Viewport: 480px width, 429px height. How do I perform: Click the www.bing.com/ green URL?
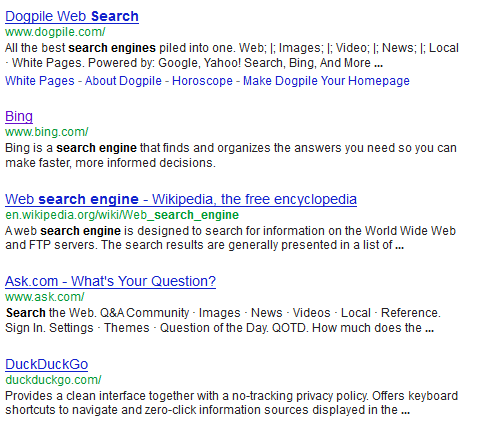tap(47, 132)
